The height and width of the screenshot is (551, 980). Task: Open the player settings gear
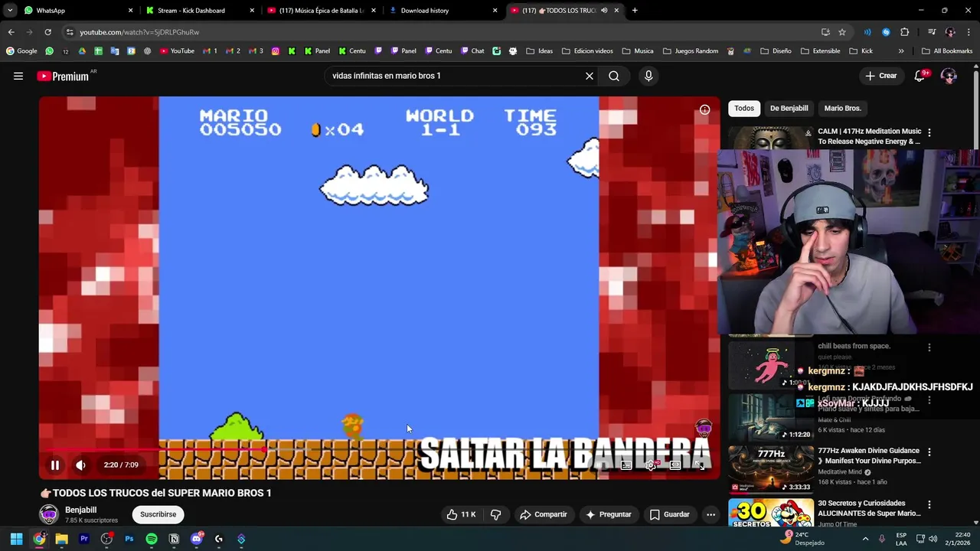pos(651,465)
